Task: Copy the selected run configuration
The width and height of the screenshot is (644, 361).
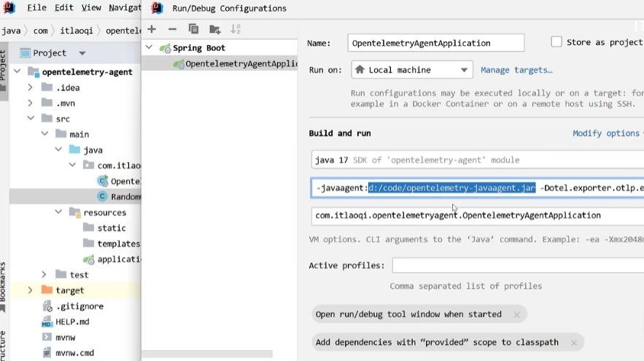Action: point(193,29)
